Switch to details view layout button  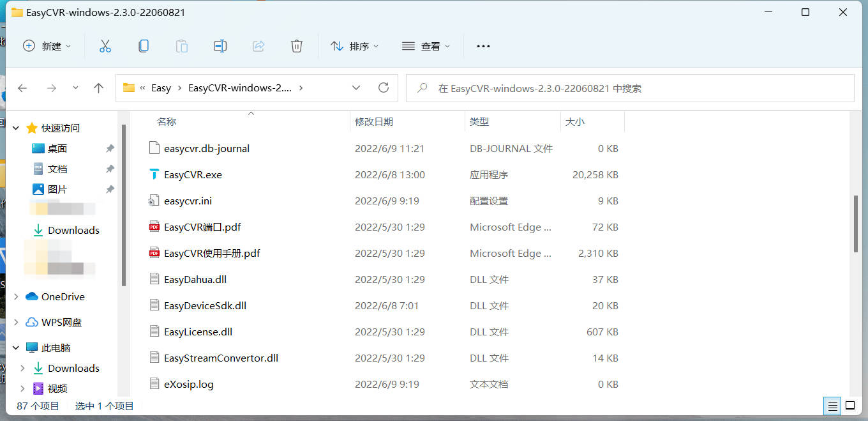[832, 406]
